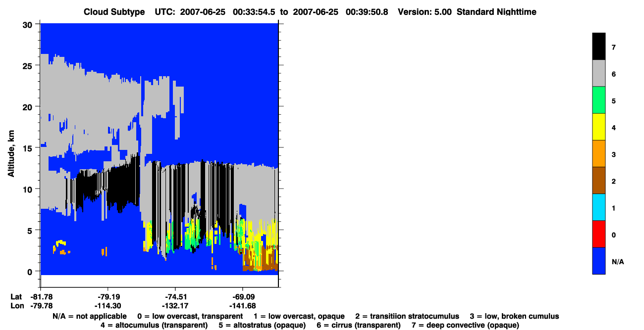Click the latitude value -69.09
Screen dimensions: 644x330
pos(242,297)
